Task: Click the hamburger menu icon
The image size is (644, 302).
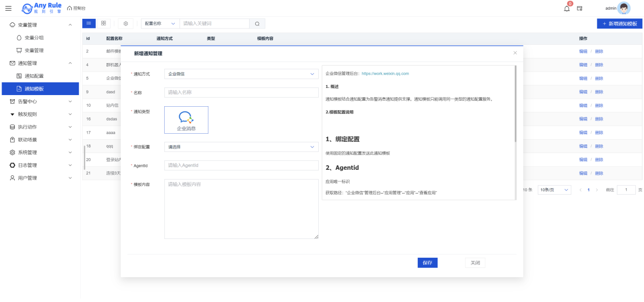Action: (x=8, y=8)
